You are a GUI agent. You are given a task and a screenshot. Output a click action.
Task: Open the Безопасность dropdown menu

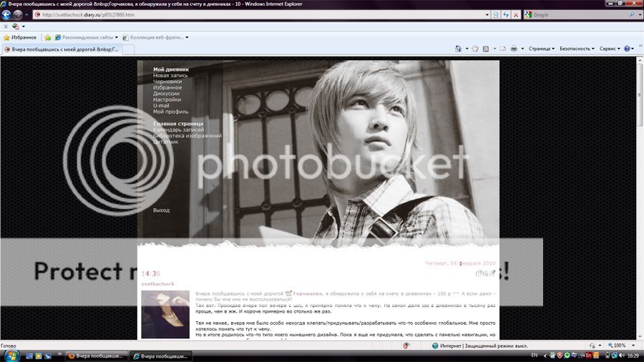(x=577, y=49)
